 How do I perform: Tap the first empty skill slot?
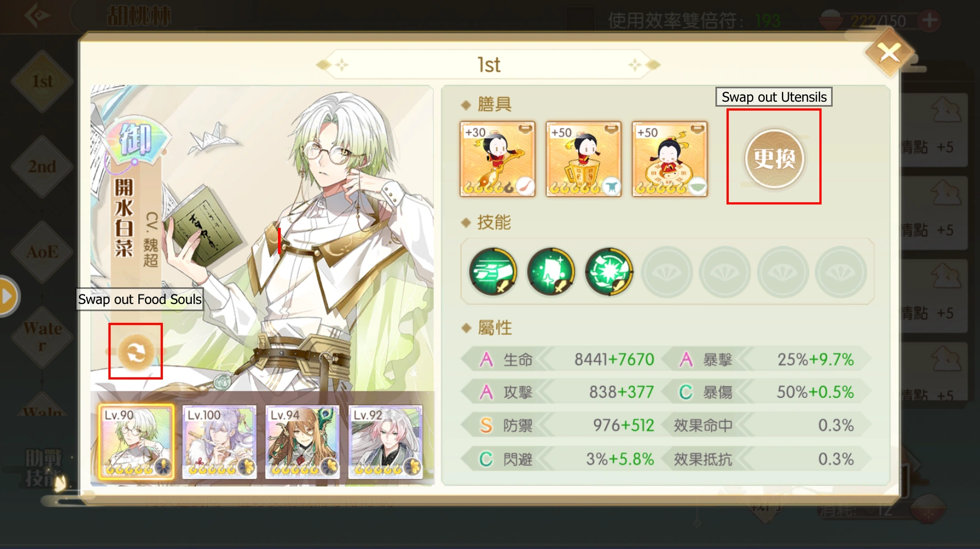(x=667, y=272)
